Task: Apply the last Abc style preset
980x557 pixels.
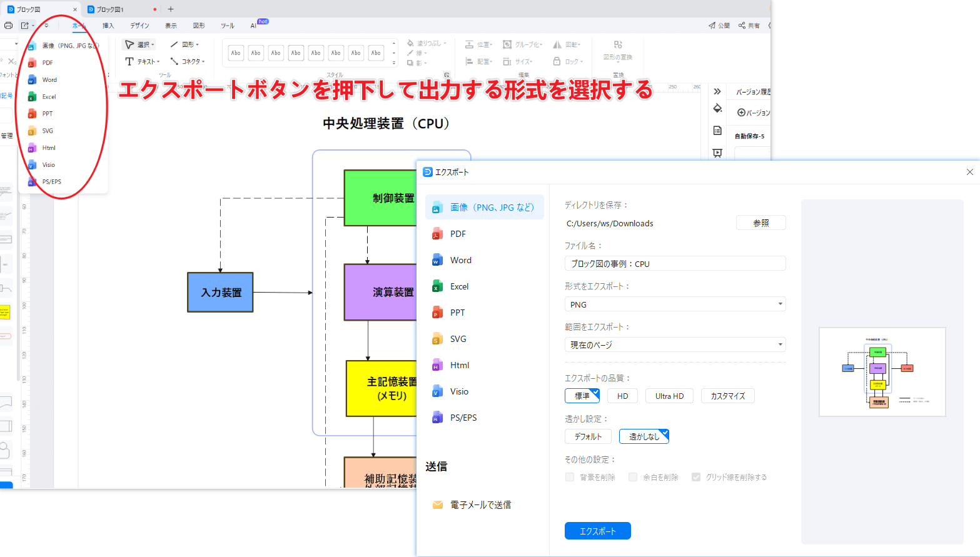Action: click(x=376, y=53)
